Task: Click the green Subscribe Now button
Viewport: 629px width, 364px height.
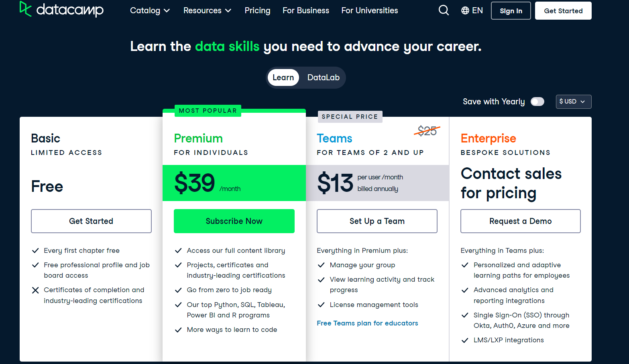Action: [234, 221]
